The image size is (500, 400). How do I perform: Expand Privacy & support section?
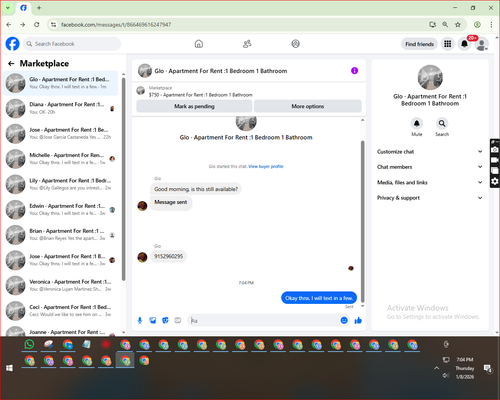pos(430,198)
